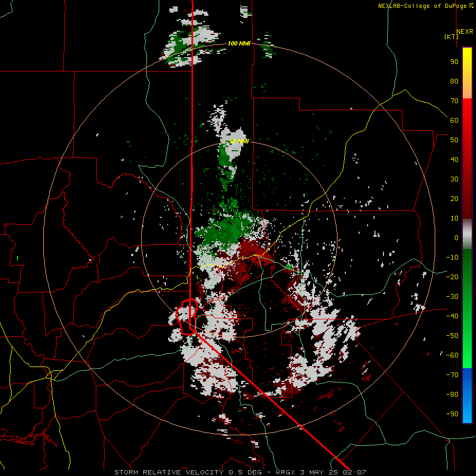
Task: Click the -80 knot scale label
Action: [452, 395]
